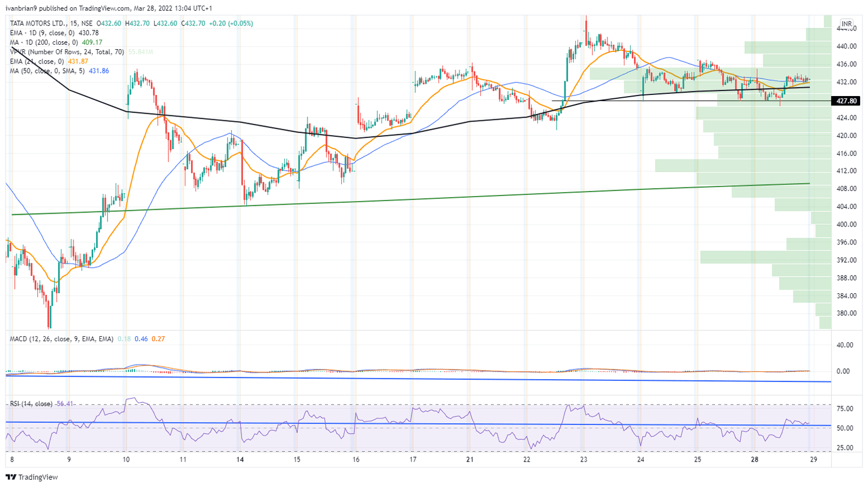
Task: Click date 29 on the time axis
Action: (x=813, y=460)
